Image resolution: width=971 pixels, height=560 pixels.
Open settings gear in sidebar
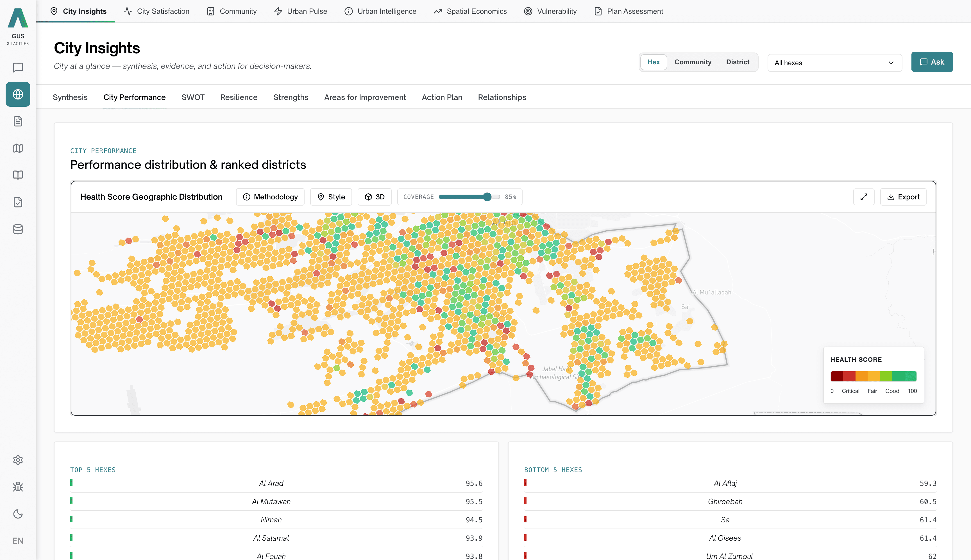click(x=18, y=460)
